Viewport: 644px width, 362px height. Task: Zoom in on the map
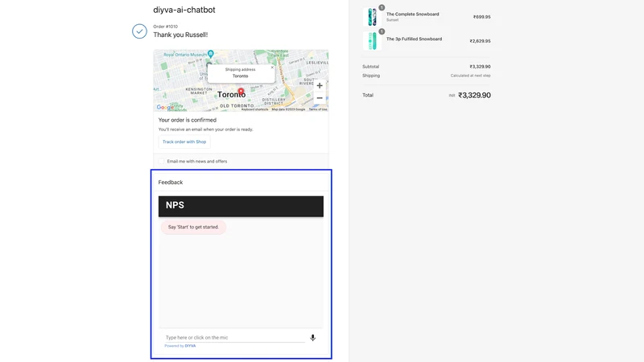320,86
